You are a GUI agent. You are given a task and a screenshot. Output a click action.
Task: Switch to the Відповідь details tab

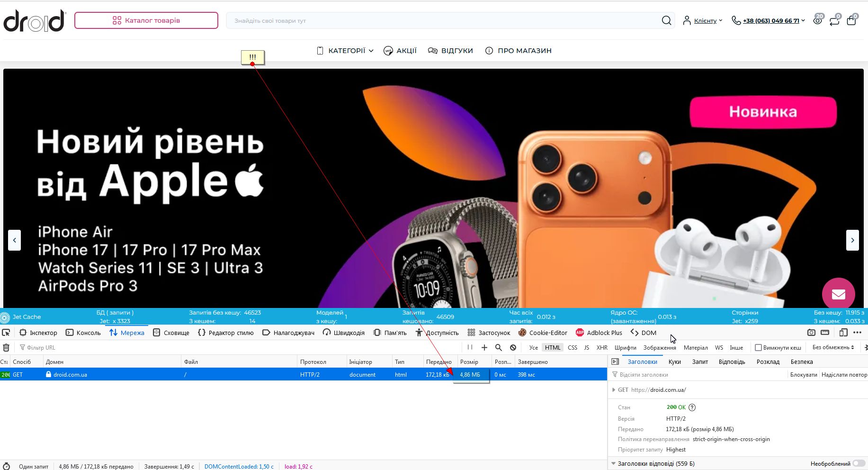[732, 362]
